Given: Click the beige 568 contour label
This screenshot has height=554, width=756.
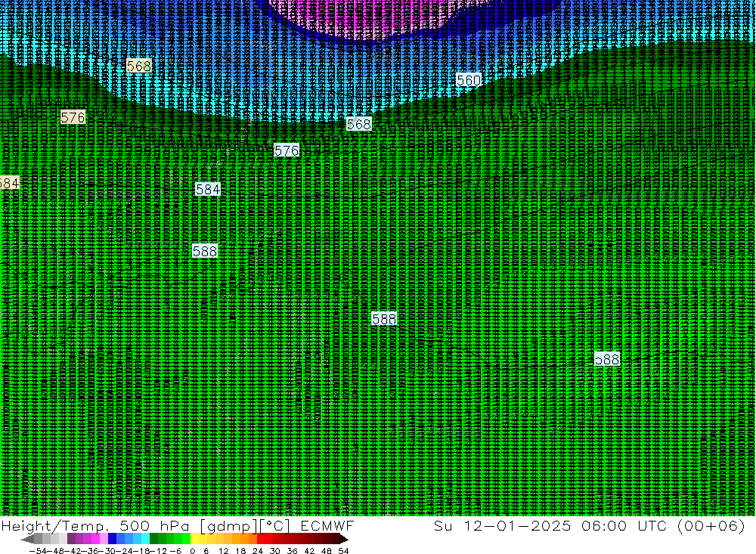Looking at the screenshot, I should coord(139,66).
